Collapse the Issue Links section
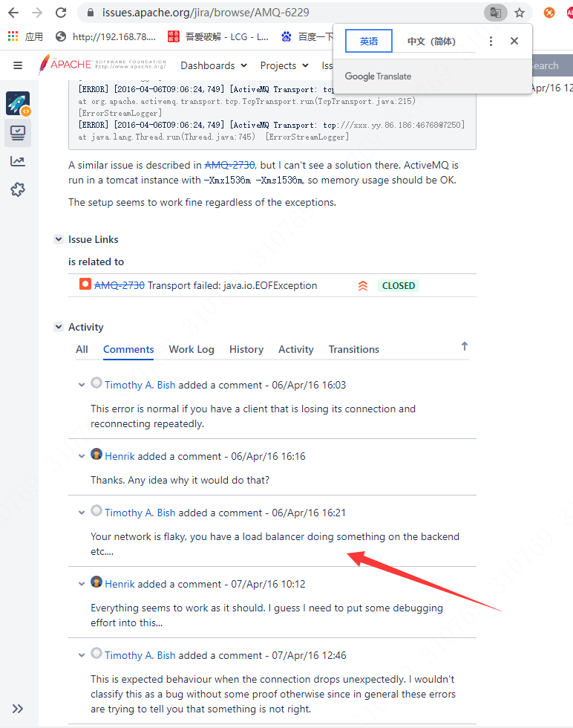The width and height of the screenshot is (573, 728). click(59, 239)
